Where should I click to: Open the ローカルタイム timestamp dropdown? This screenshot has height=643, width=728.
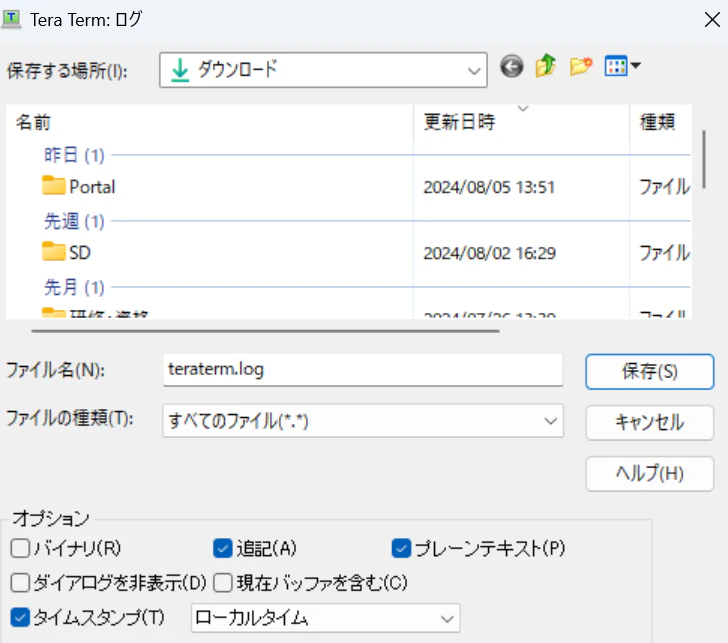click(325, 618)
